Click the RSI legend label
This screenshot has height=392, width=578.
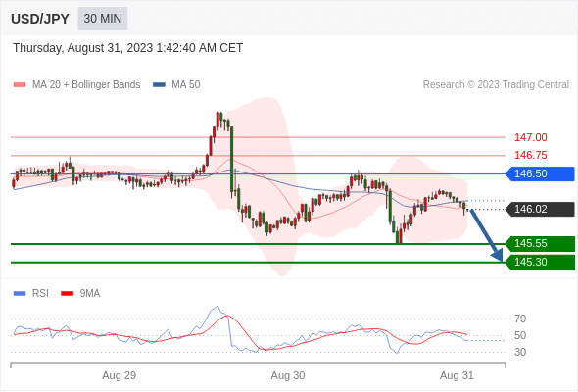(40, 294)
